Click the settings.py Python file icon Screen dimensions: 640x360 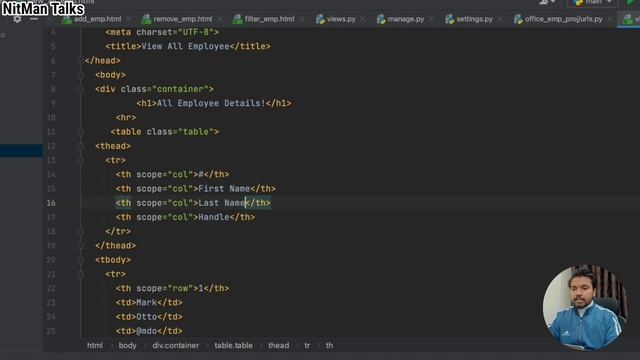449,19
